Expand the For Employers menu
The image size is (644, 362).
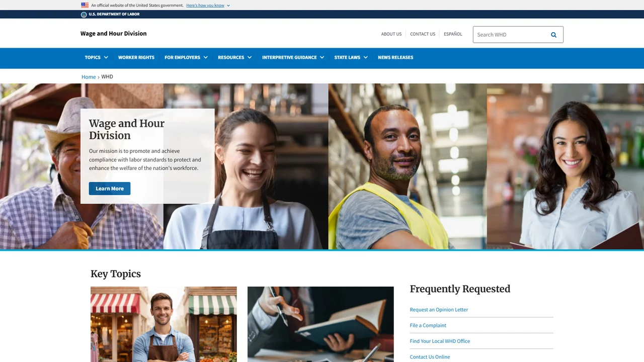186,57
